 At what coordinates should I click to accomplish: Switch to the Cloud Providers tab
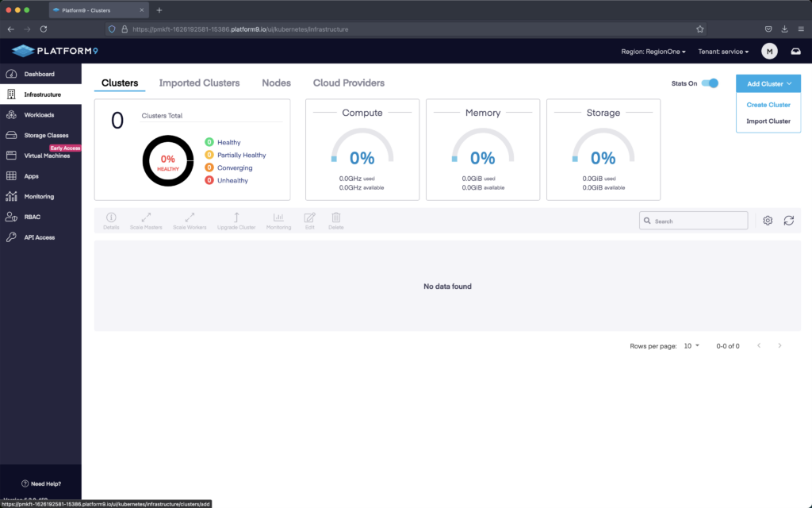(349, 83)
